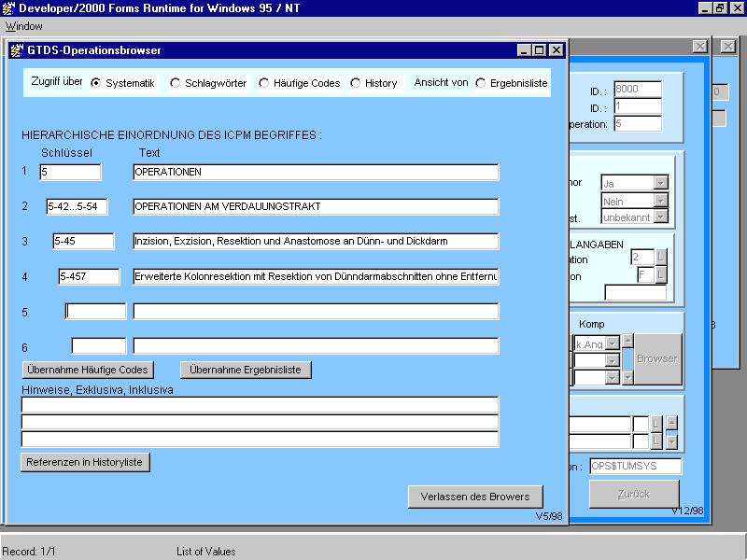
Task: Click Referenzen in Historyliste button
Action: coord(85,462)
